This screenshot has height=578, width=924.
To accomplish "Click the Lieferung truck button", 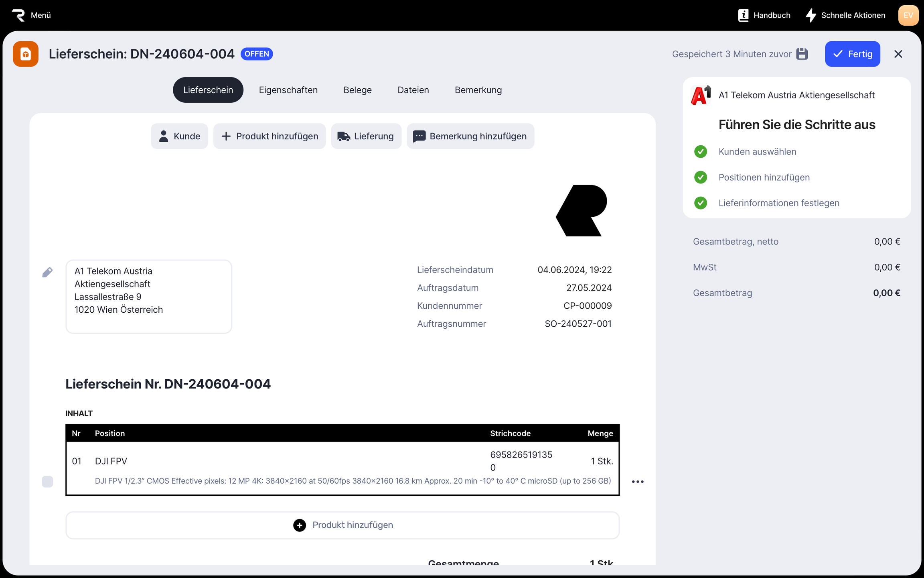I will [x=366, y=136].
